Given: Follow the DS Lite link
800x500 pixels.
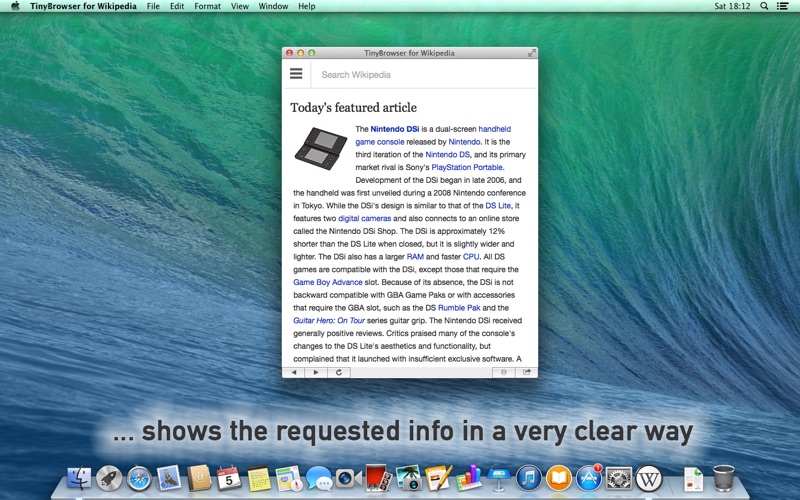Looking at the screenshot, I should coord(498,206).
